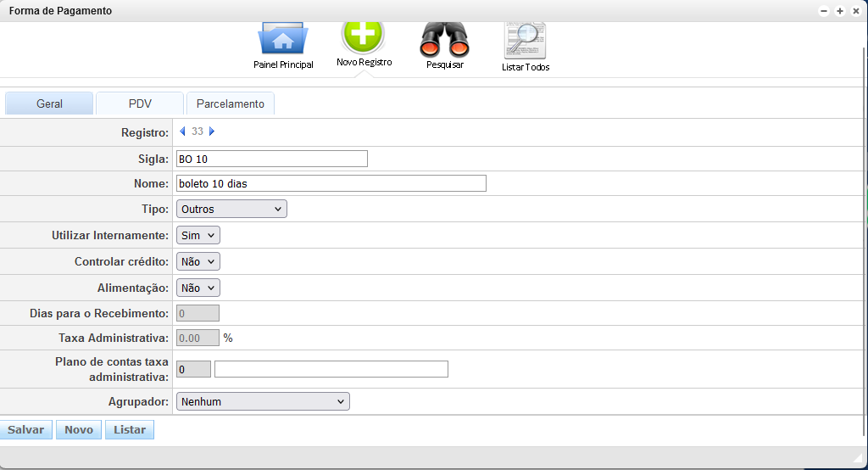Click the Sigla input field
The width and height of the screenshot is (868, 470).
click(271, 159)
